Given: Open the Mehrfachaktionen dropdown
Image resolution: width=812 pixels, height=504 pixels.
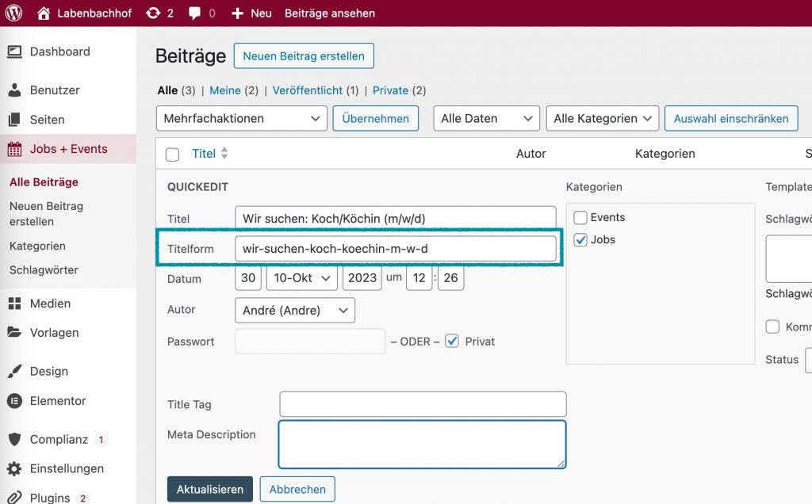Looking at the screenshot, I should 241,118.
